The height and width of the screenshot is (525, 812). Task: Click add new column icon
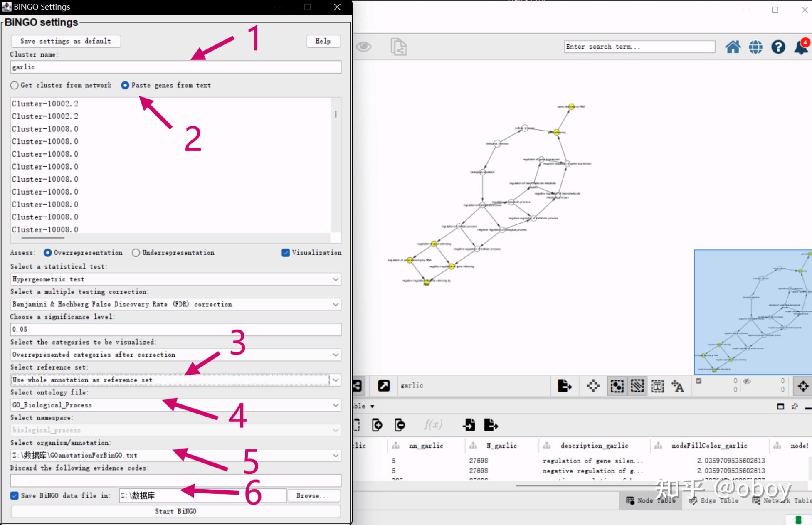tap(377, 425)
